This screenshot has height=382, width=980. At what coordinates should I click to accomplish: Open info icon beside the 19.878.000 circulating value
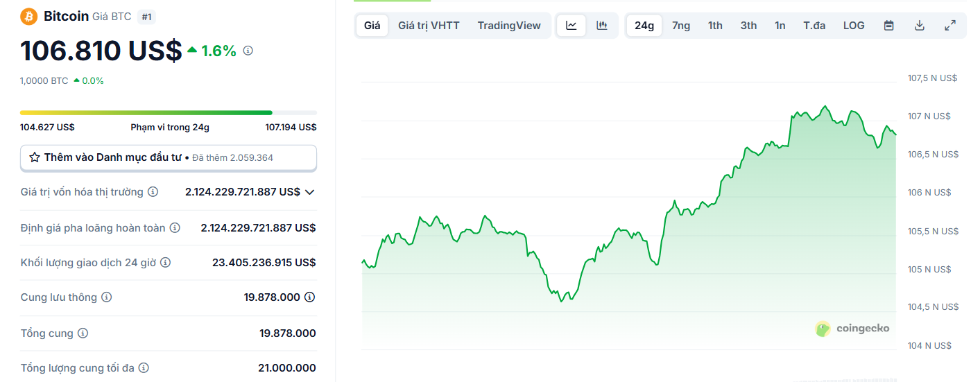[x=310, y=297]
